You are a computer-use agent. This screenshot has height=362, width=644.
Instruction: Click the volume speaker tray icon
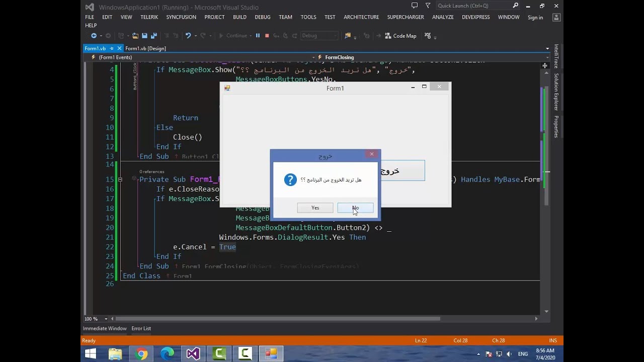[x=509, y=354]
